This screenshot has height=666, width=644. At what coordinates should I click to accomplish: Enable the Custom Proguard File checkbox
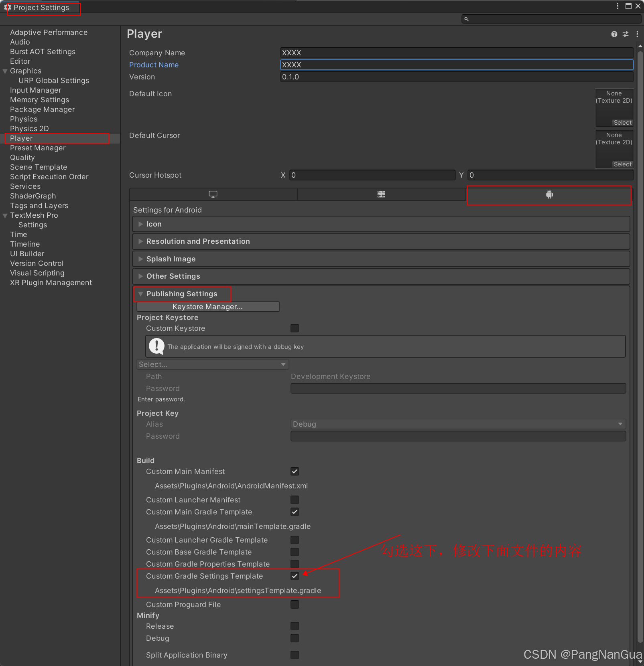[295, 604]
